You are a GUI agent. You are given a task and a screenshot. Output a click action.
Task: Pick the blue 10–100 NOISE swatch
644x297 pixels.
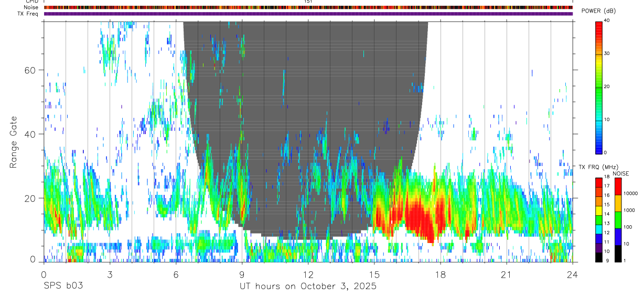[617, 236]
